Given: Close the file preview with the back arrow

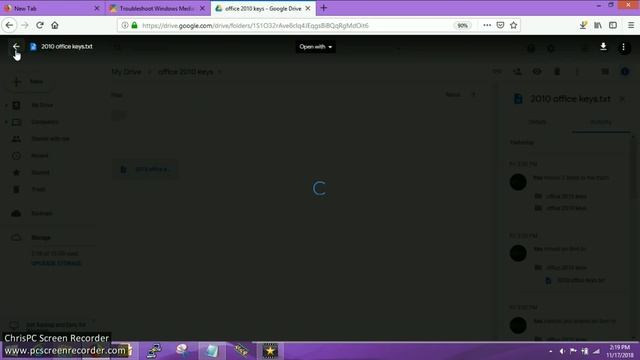Looking at the screenshot, I should coord(16,47).
